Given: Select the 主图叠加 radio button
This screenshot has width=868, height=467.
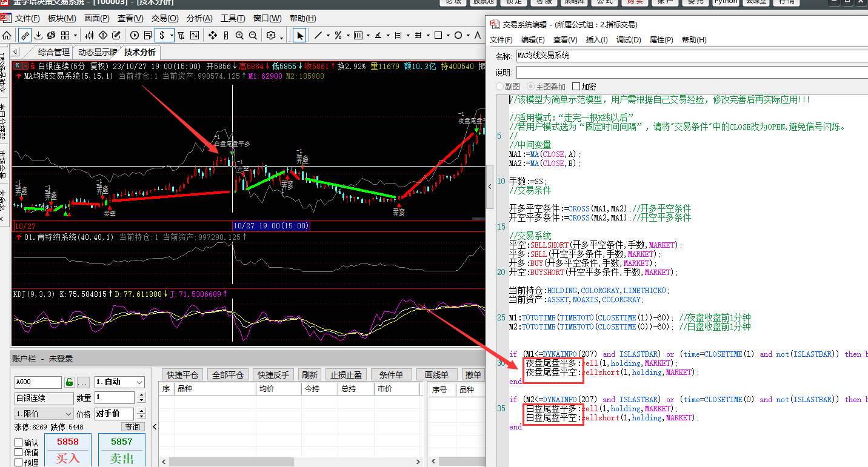Looking at the screenshot, I should [x=531, y=87].
